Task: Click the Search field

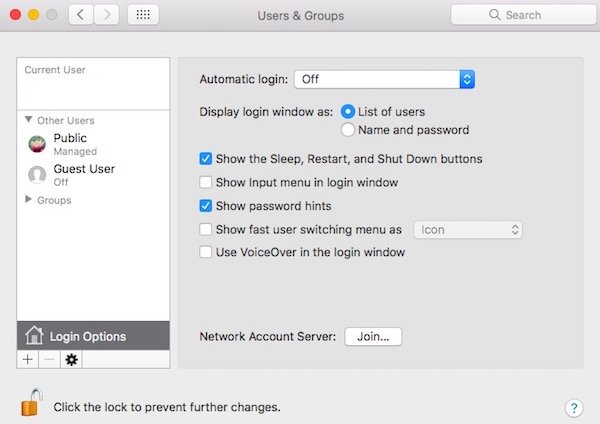Action: (520, 15)
